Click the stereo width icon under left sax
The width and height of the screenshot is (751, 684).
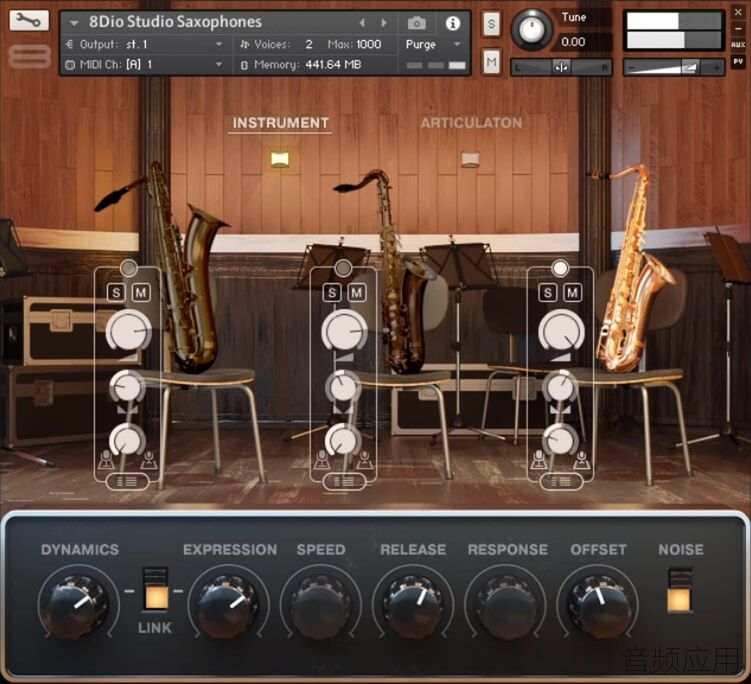tap(128, 409)
